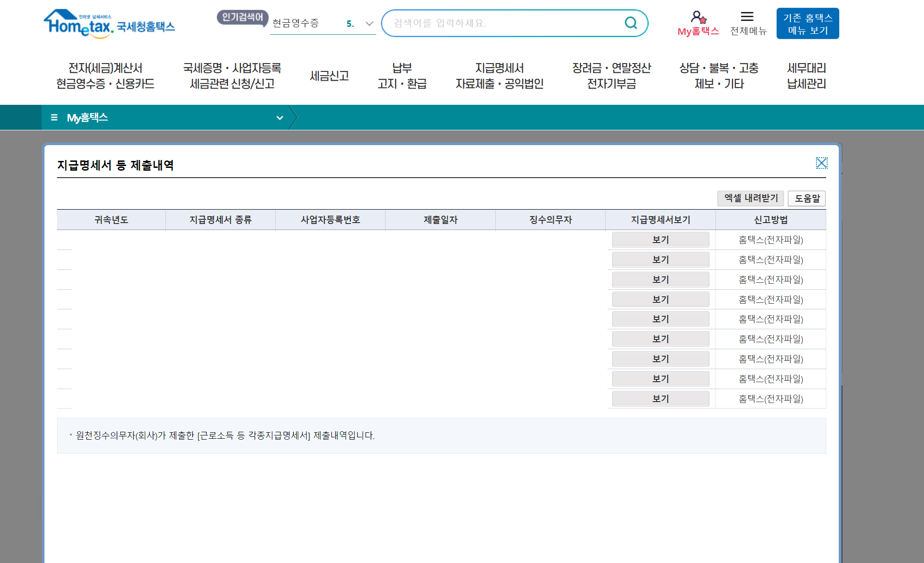Open 납부 고지·환급 menu
This screenshot has width=924, height=563.
pyautogui.click(x=402, y=76)
